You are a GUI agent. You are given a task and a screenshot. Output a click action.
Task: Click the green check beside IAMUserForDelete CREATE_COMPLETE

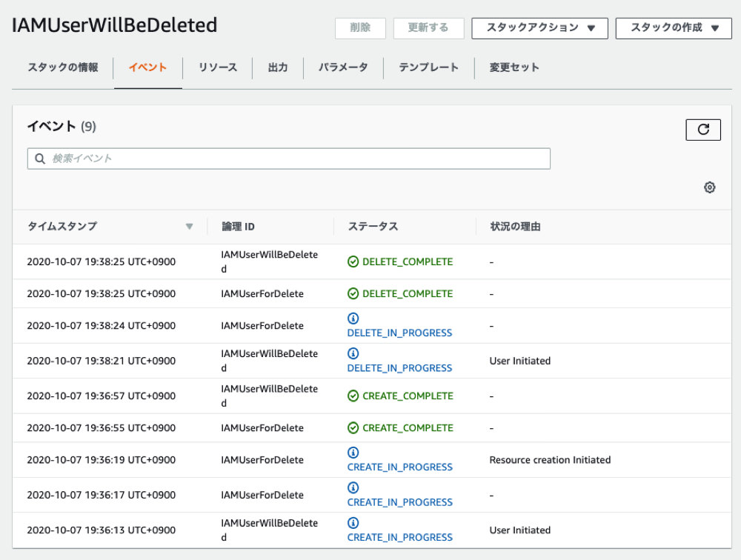353,427
